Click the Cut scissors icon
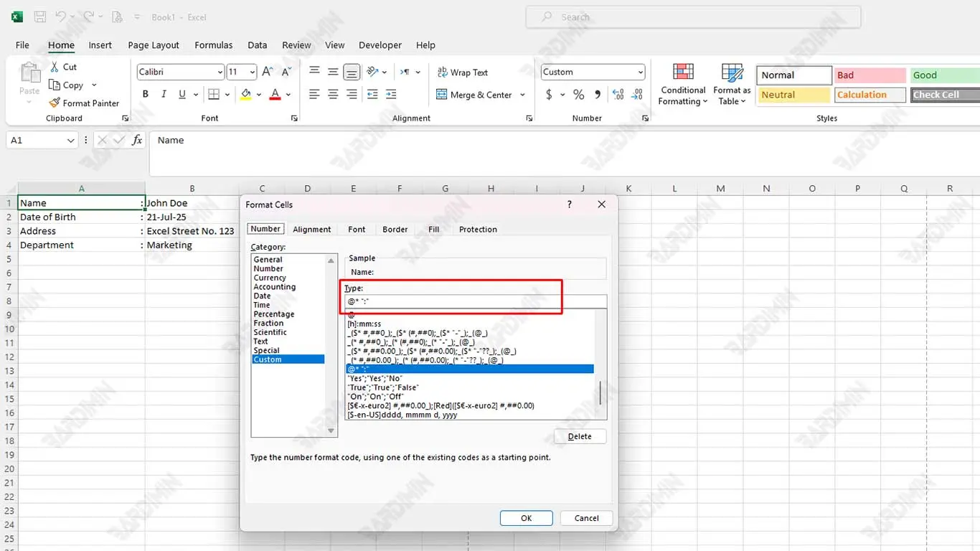The height and width of the screenshot is (551, 980). (x=55, y=67)
